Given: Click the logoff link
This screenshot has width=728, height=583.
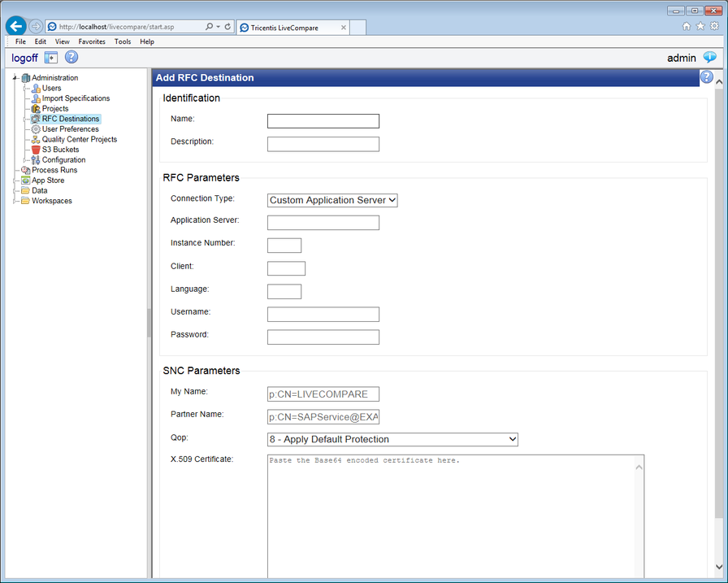Looking at the screenshot, I should point(24,57).
